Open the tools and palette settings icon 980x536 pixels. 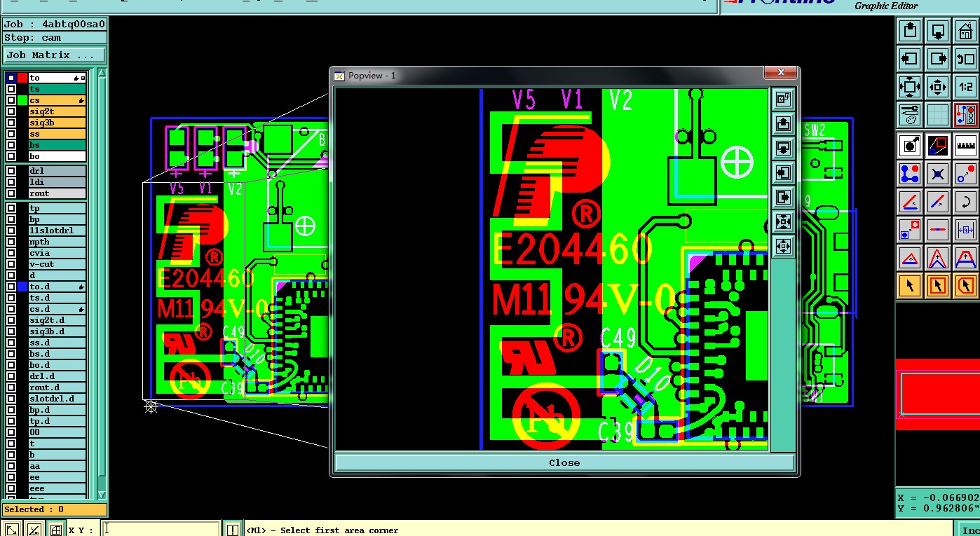pyautogui.click(x=910, y=114)
